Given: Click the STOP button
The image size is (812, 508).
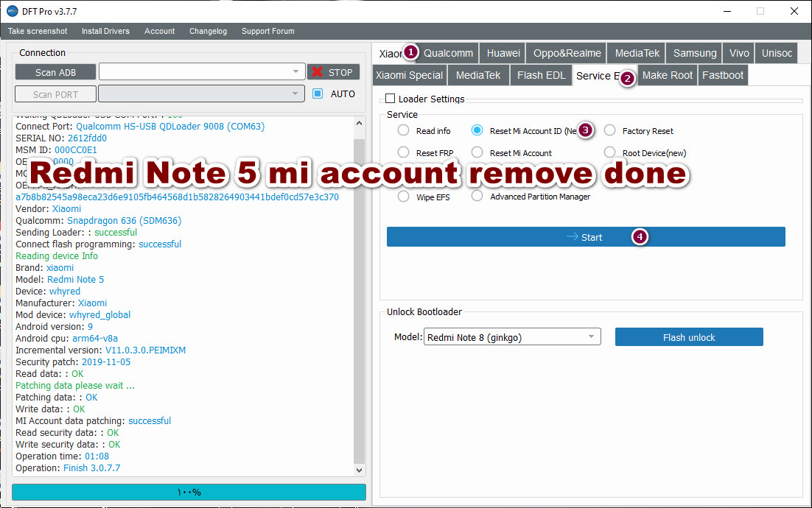Looking at the screenshot, I should 334,72.
